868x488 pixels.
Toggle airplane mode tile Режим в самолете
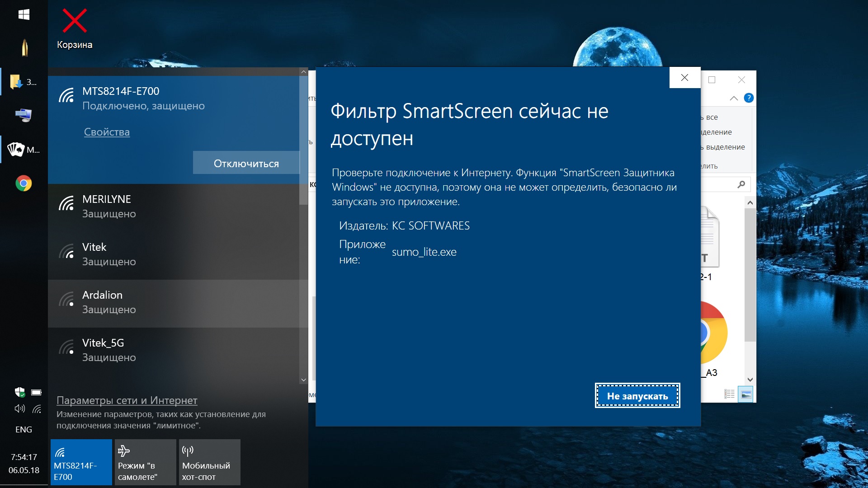(146, 462)
